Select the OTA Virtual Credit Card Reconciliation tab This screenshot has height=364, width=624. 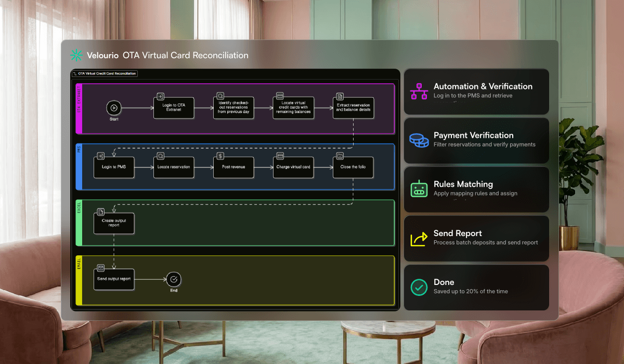[x=105, y=74]
